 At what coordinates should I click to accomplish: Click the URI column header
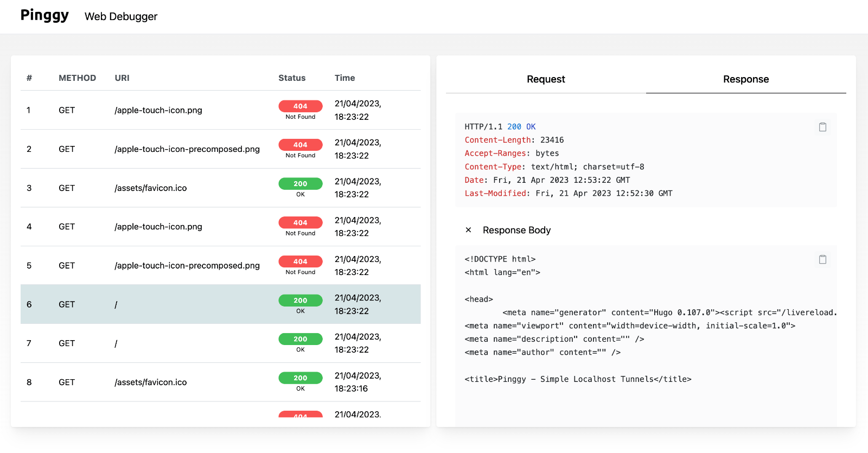click(x=122, y=78)
